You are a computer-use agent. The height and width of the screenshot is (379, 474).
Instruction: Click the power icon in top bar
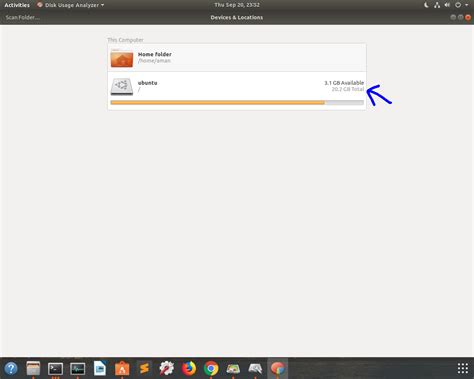[x=458, y=5]
